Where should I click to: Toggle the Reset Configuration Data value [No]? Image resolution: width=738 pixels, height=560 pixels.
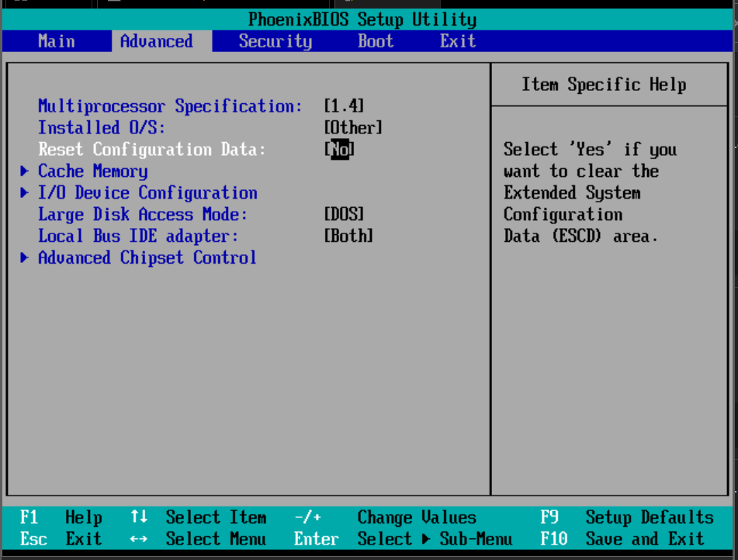tap(339, 149)
